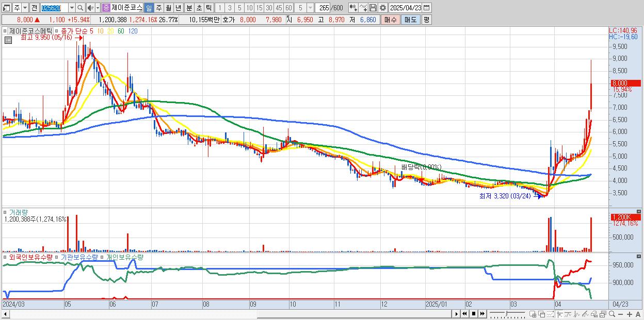Viewport: 644px width, 320px height.
Task: Toggle the 개인보유수량 indicator marker
Action: click(102, 257)
